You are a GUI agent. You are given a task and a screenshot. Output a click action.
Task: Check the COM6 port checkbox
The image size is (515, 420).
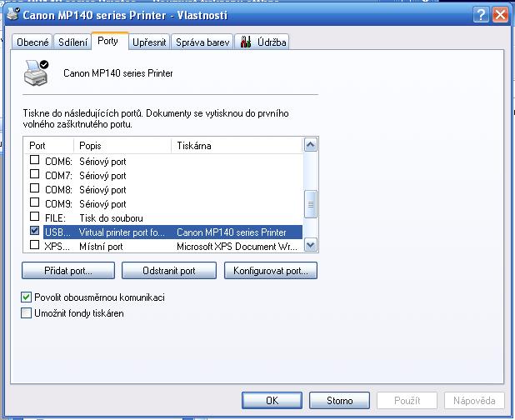[34, 160]
